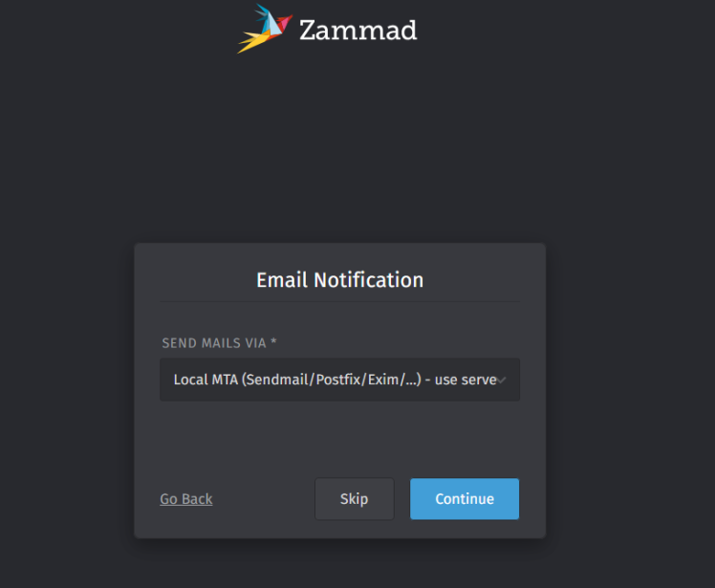Click the red wing of the Zammad logo
This screenshot has height=588, width=715.
coord(283,25)
